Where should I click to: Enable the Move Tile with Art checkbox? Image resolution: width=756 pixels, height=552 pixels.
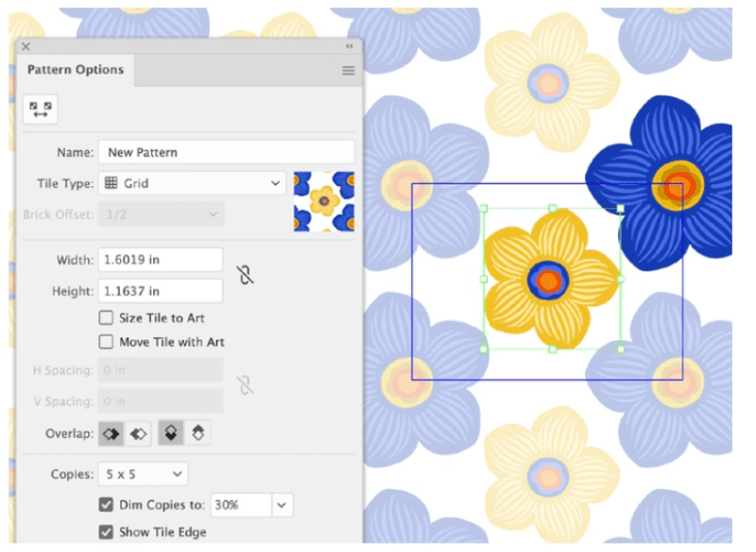tap(106, 342)
